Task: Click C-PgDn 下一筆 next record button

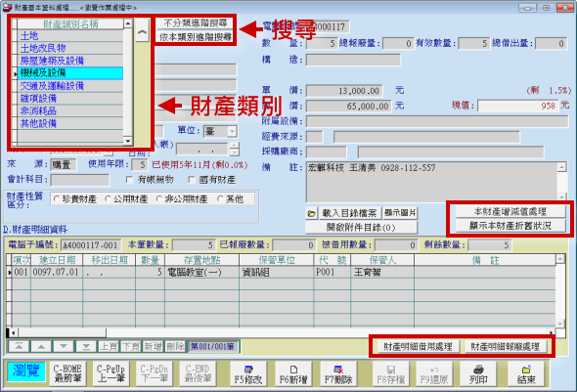Action: (x=155, y=373)
